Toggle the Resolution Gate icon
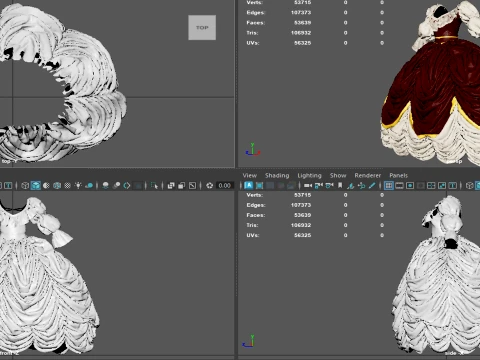The height and width of the screenshot is (360, 480). [410, 185]
